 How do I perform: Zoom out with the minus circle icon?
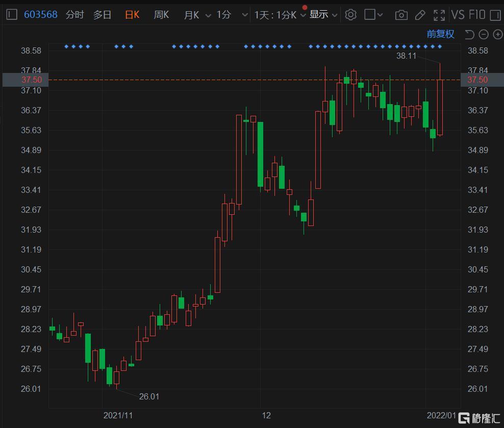484,34
